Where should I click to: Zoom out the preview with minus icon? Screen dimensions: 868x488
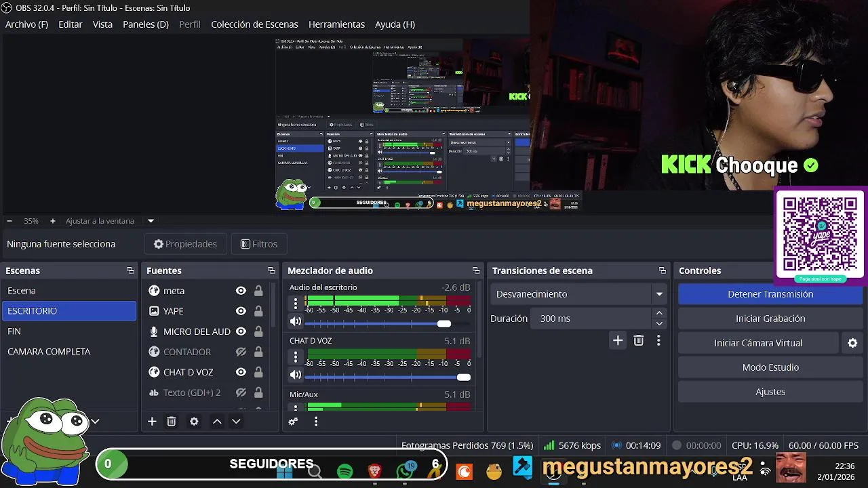point(9,221)
